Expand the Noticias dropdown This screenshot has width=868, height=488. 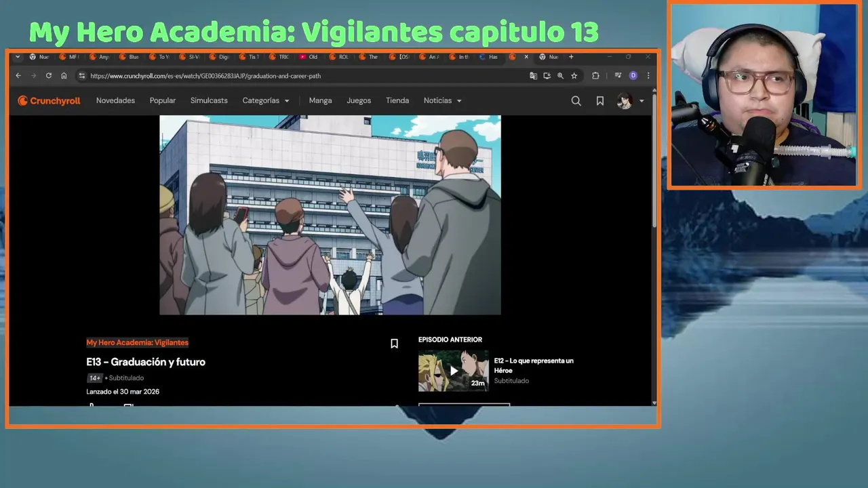coord(443,100)
